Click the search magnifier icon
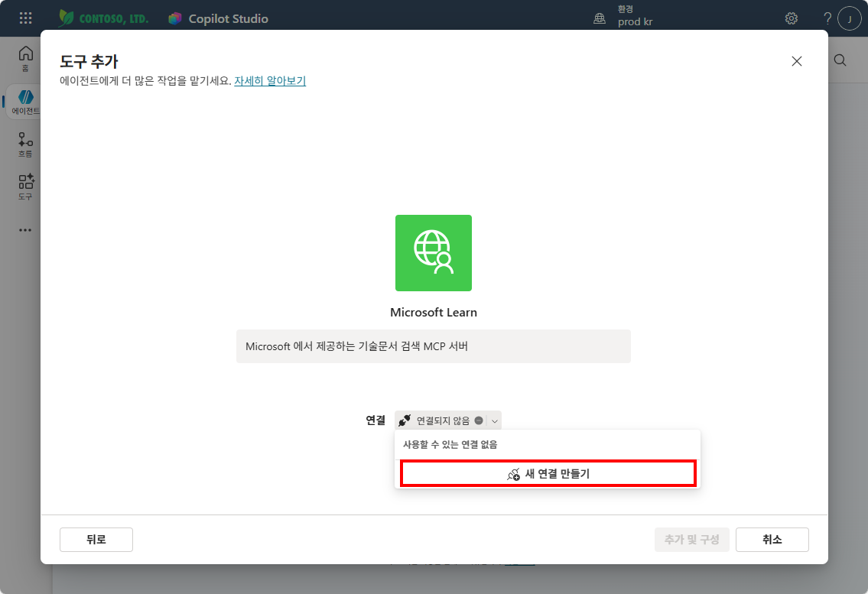The width and height of the screenshot is (868, 594). click(840, 60)
